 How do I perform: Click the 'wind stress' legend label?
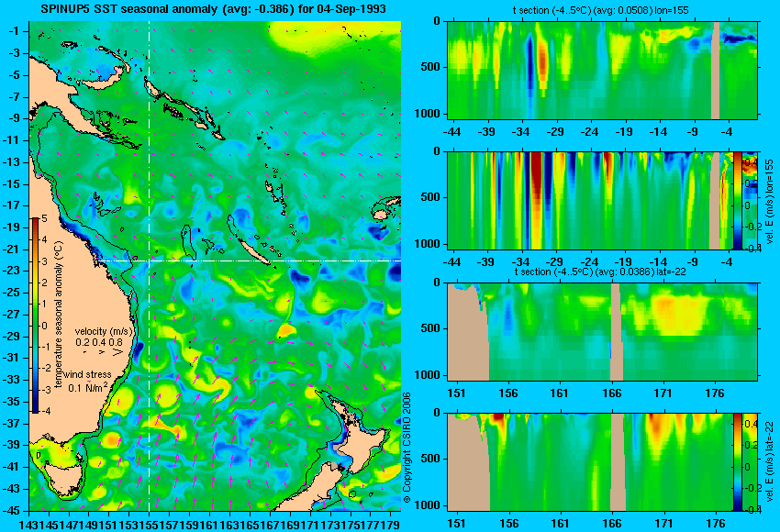coord(87,374)
